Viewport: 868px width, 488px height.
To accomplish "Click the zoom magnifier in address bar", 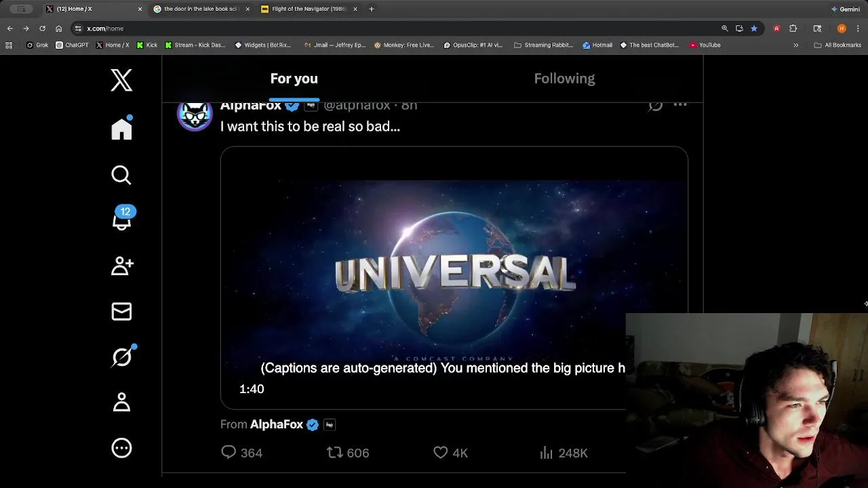I will 724,28.
